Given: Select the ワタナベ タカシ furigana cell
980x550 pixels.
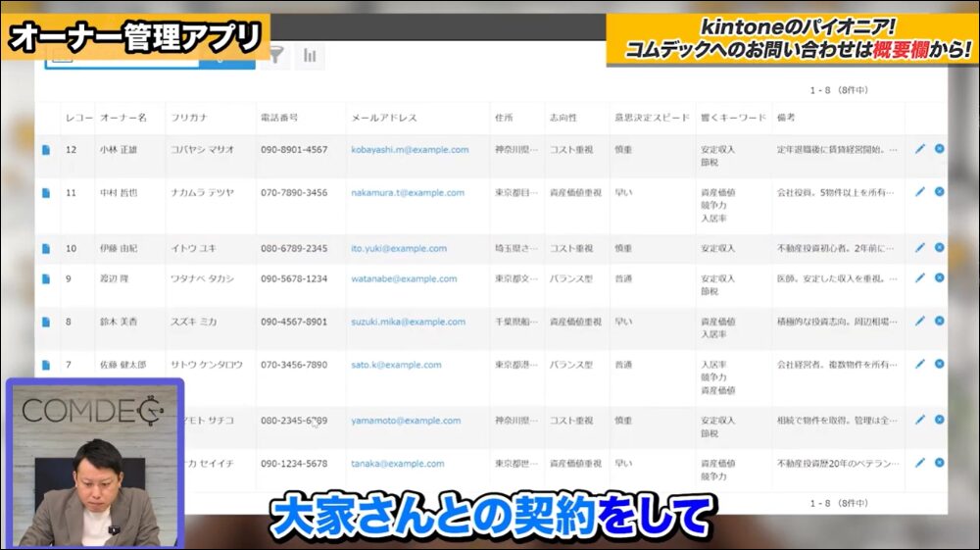Looking at the screenshot, I should pos(203,278).
